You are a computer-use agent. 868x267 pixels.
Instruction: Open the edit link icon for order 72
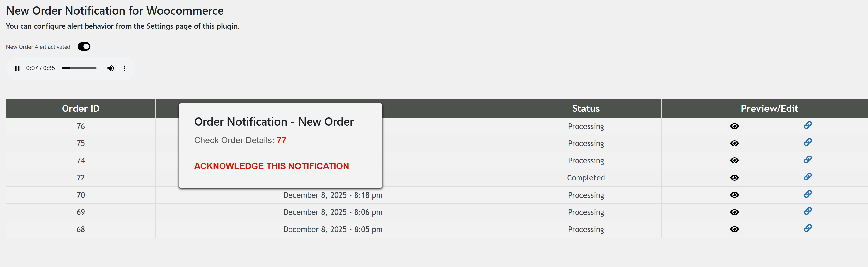coord(808,176)
